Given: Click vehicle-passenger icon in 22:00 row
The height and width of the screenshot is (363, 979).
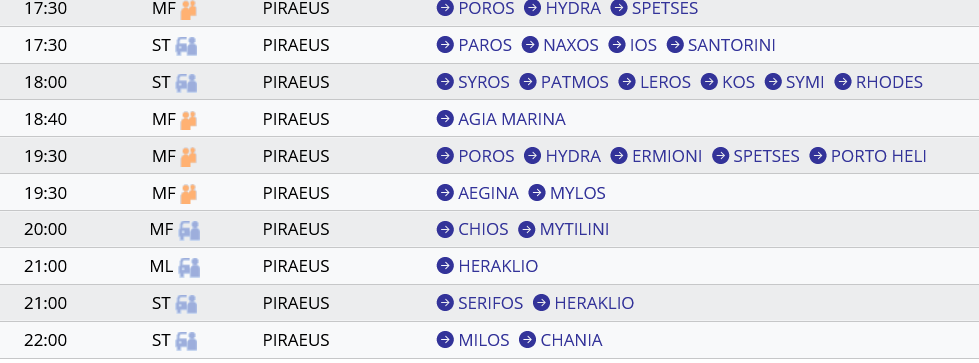Looking at the screenshot, I should [x=186, y=341].
